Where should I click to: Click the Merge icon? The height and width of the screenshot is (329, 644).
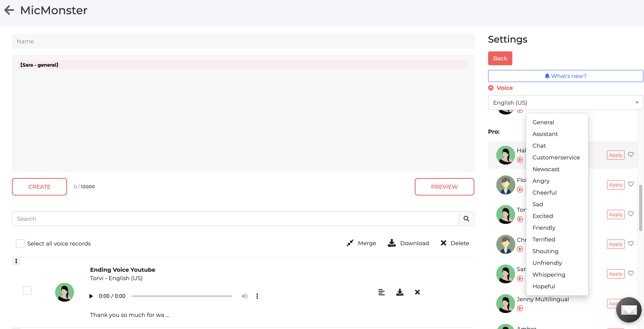pyautogui.click(x=350, y=243)
